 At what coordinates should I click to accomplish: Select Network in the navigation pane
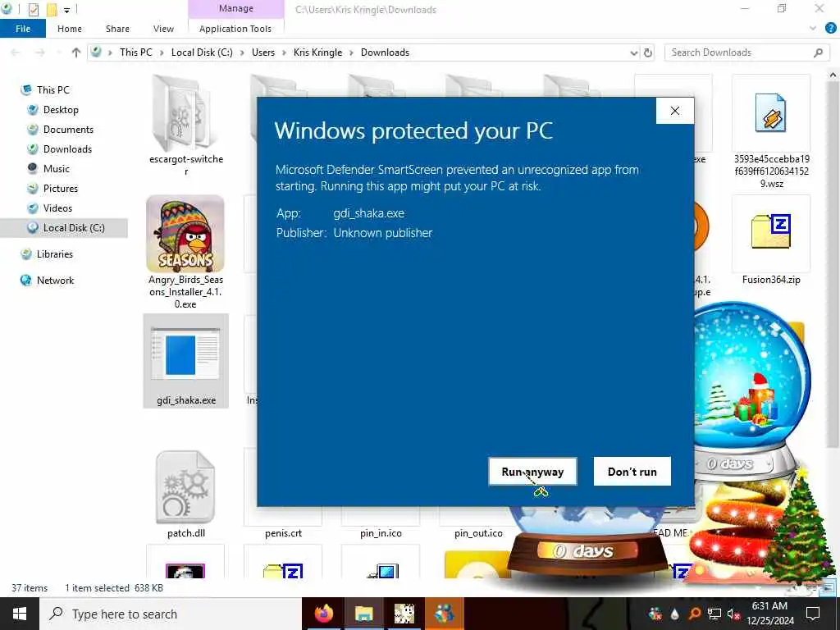(55, 281)
